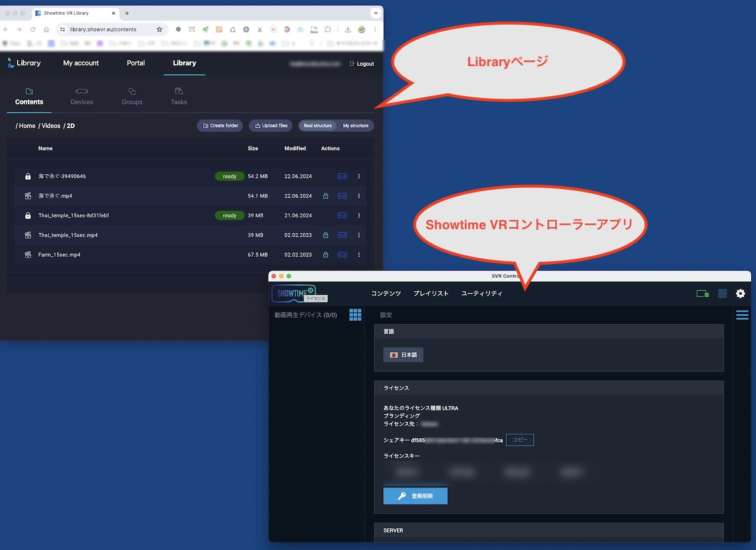Click the Upload files button
The width and height of the screenshot is (756, 550).
tap(271, 126)
